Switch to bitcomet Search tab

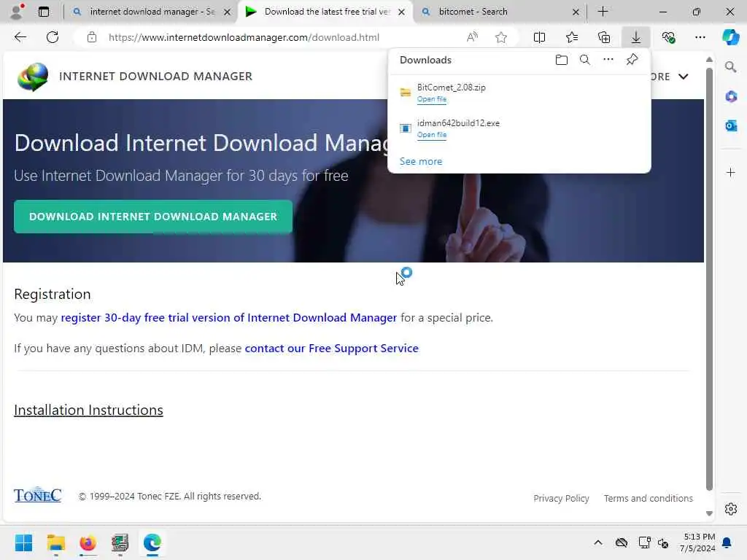[499, 12]
